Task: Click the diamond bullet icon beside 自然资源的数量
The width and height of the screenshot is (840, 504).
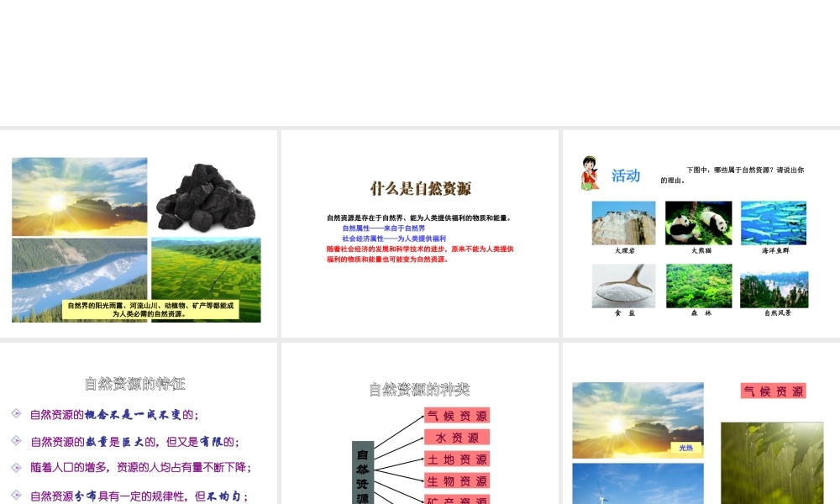Action: point(16,440)
